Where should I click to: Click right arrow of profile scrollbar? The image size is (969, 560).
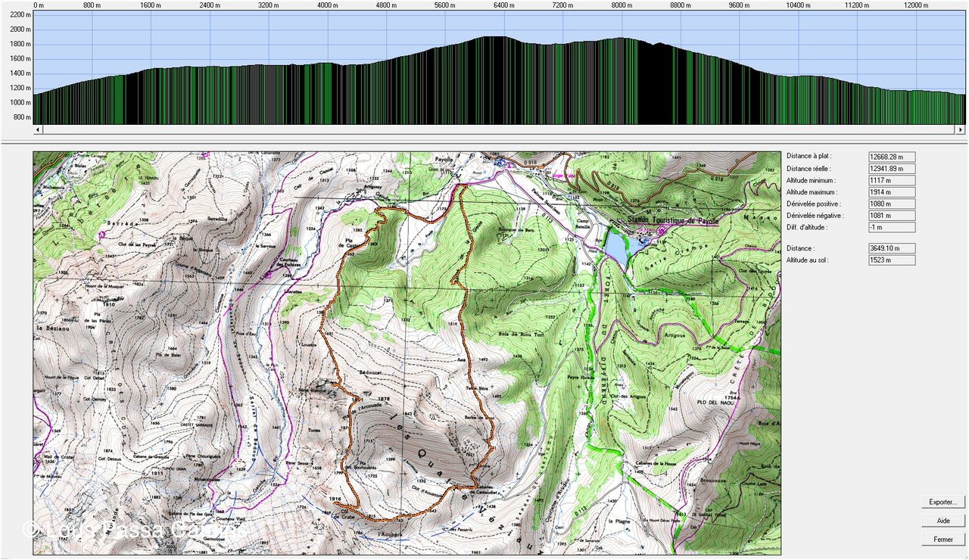point(961,129)
